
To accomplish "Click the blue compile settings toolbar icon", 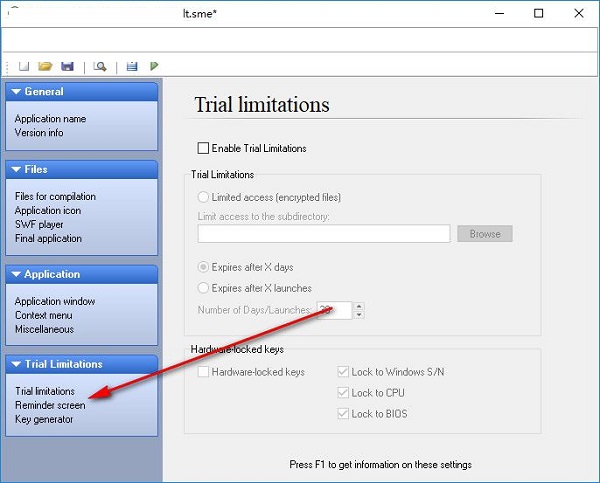I will 132,66.
